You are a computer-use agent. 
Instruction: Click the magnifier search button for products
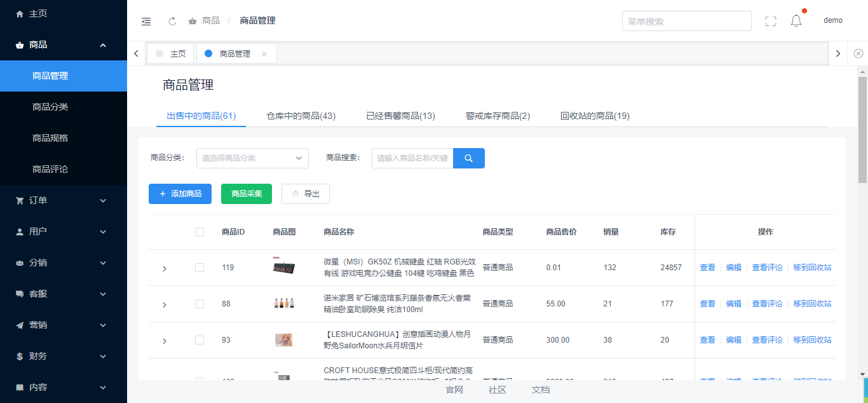468,158
